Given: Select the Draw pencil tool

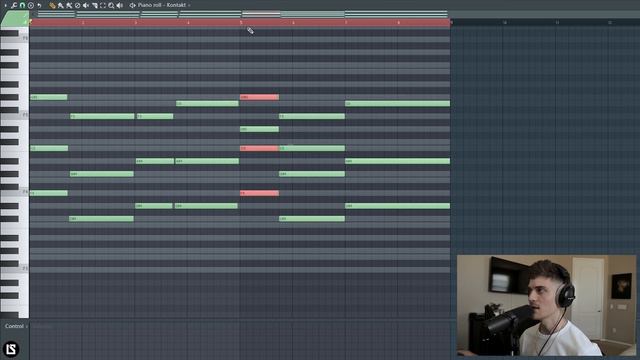Looking at the screenshot, I should coord(52,5).
